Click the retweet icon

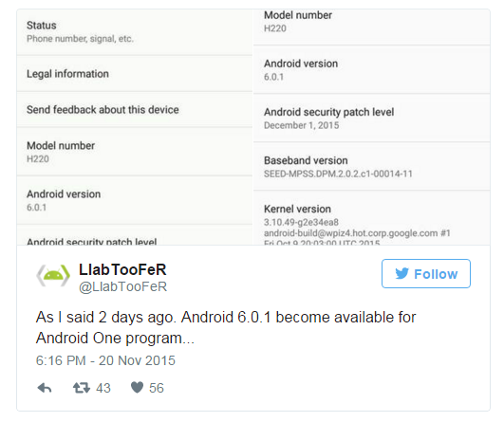pyautogui.click(x=82, y=388)
